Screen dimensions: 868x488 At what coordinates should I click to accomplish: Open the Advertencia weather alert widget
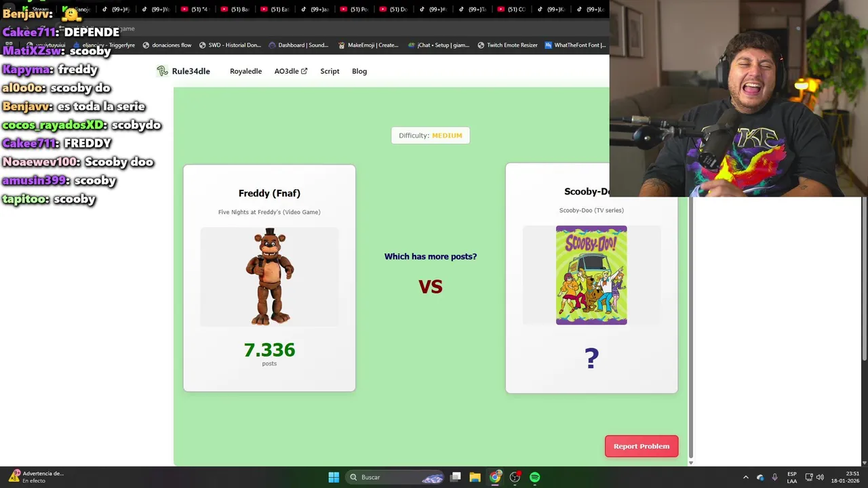pyautogui.click(x=36, y=477)
